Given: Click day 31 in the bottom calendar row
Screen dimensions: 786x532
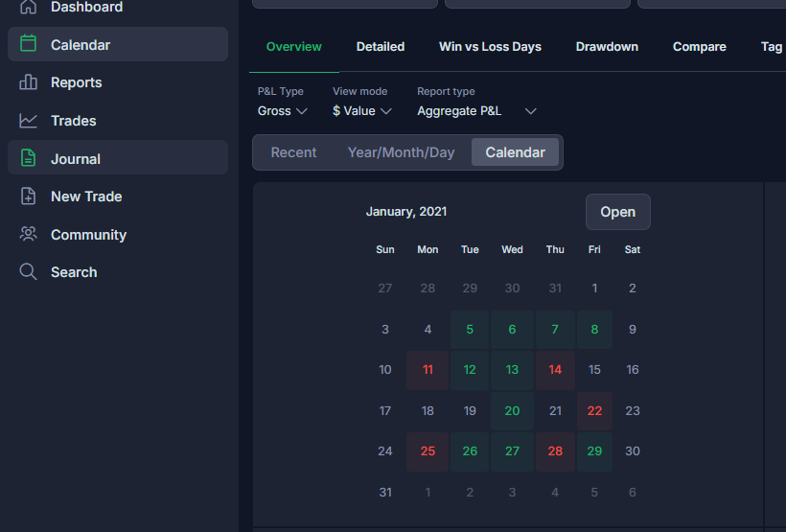Looking at the screenshot, I should (385, 493).
